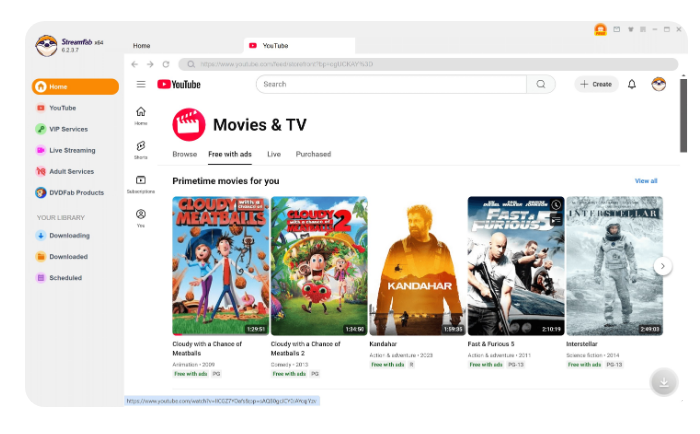700x434 pixels.
Task: Open the Purchased tab
Action: click(313, 154)
